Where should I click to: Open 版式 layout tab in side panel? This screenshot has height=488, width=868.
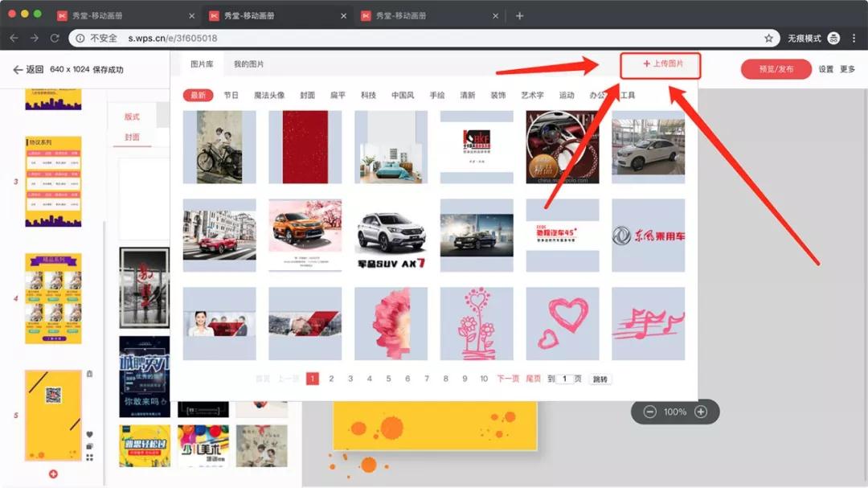click(133, 117)
